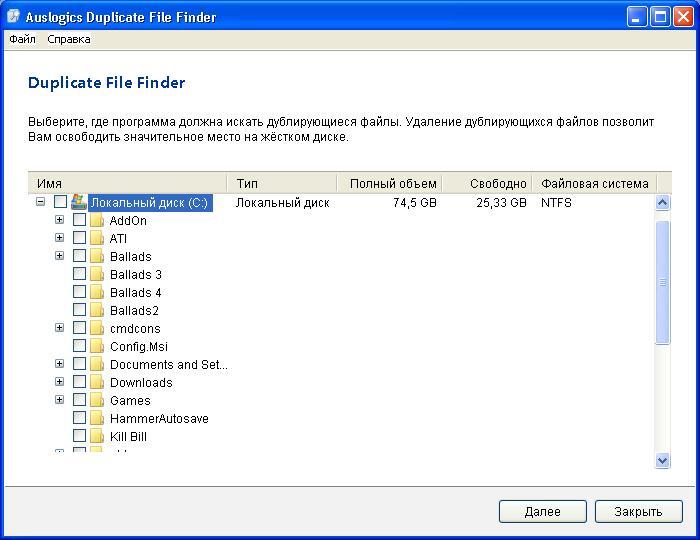Close the window with the red X
This screenshot has width=700, height=540.
[683, 17]
